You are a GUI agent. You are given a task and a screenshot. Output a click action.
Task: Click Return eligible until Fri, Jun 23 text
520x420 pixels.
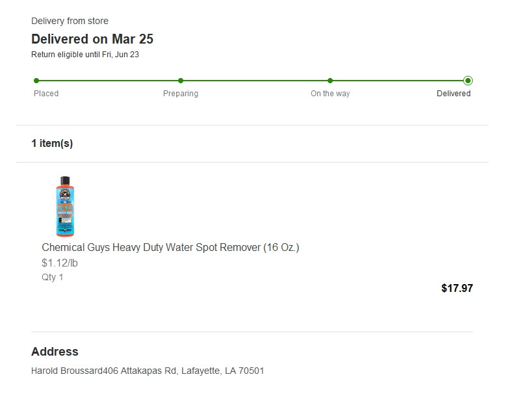85,55
